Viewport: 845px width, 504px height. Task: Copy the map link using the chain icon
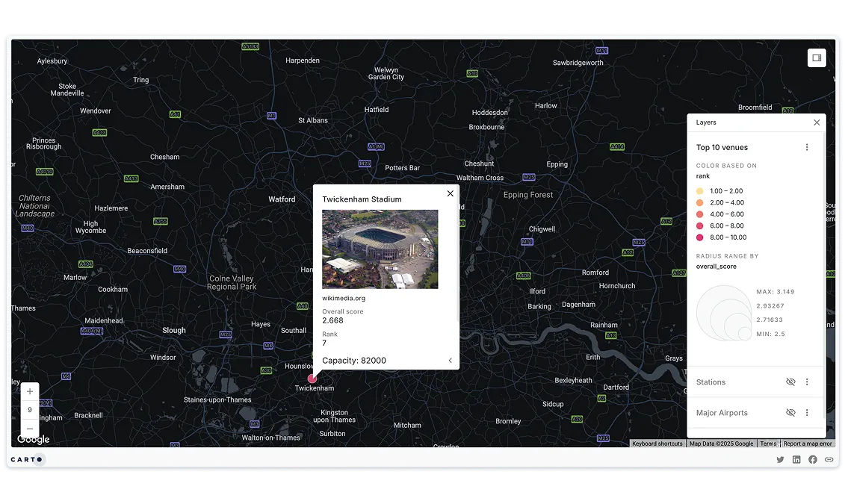tap(829, 459)
